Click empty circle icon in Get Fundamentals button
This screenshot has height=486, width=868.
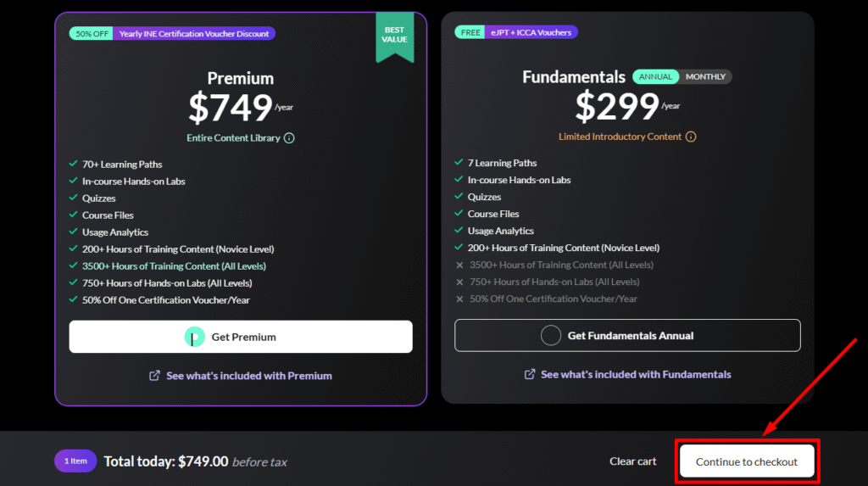(551, 335)
